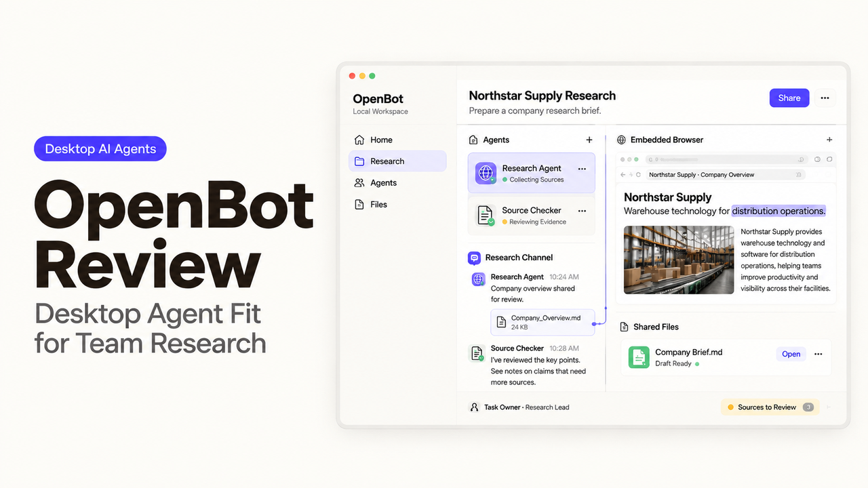Screen dimensions: 868x488
Task: Click the Research Agent globe avatar card icon
Action: pos(486,173)
